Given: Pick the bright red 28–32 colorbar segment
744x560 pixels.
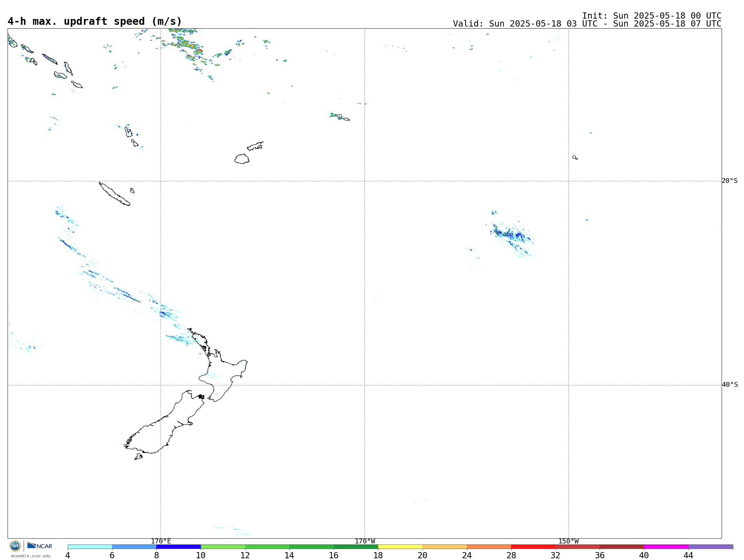Looking at the screenshot, I should (533, 547).
